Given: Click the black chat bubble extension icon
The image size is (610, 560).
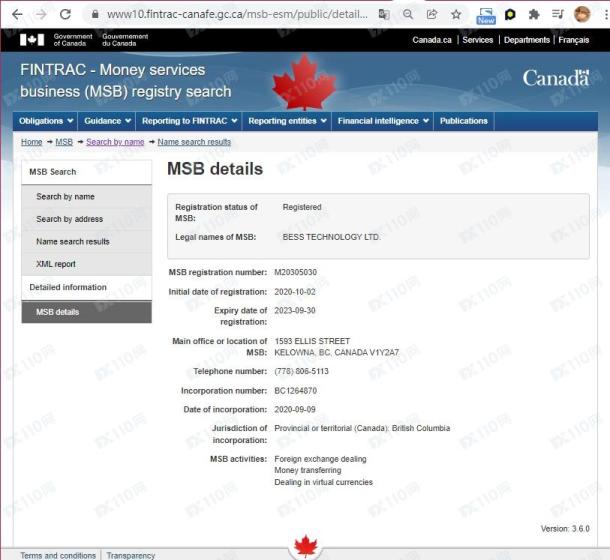Looking at the screenshot, I should [x=510, y=15].
